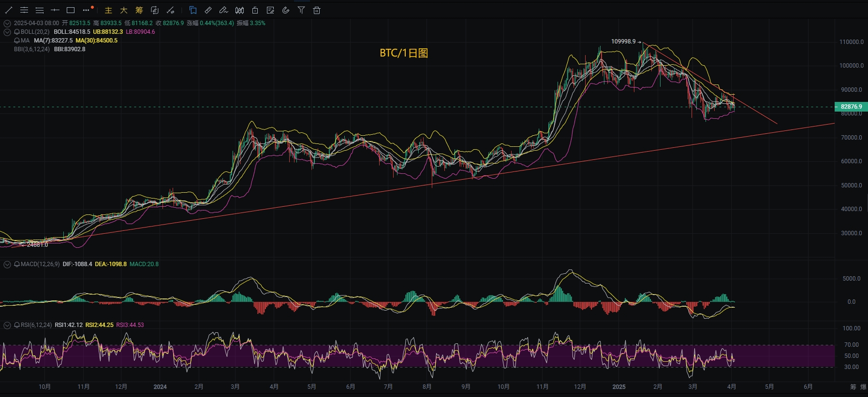Click the 主 indicator button

tap(108, 10)
